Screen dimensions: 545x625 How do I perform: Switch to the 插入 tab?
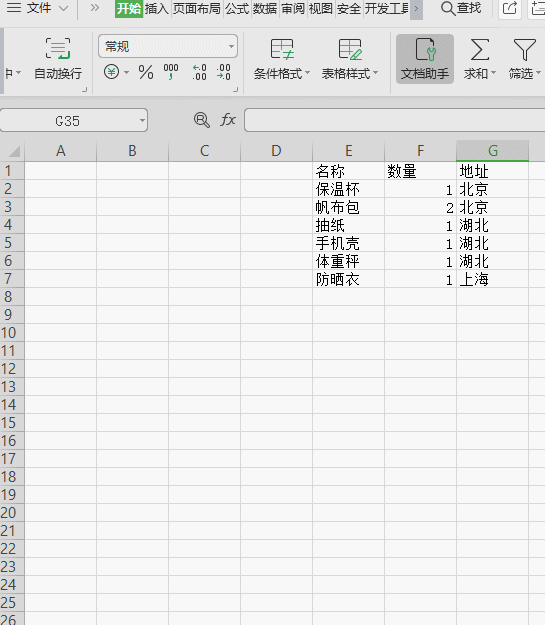click(x=157, y=8)
